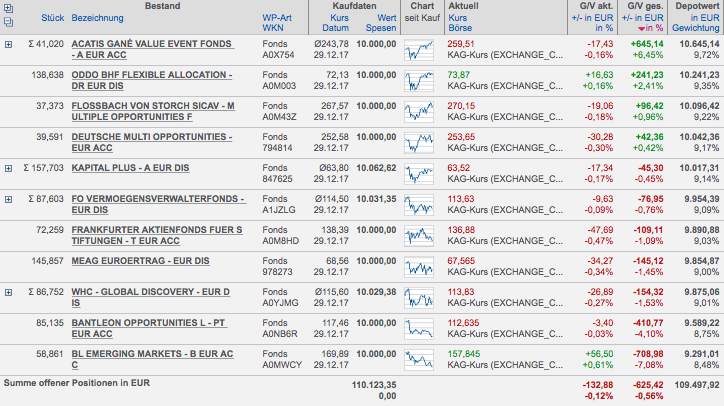Open chart thumbnail for FLOSSBACH VON STORCH

tap(419, 112)
